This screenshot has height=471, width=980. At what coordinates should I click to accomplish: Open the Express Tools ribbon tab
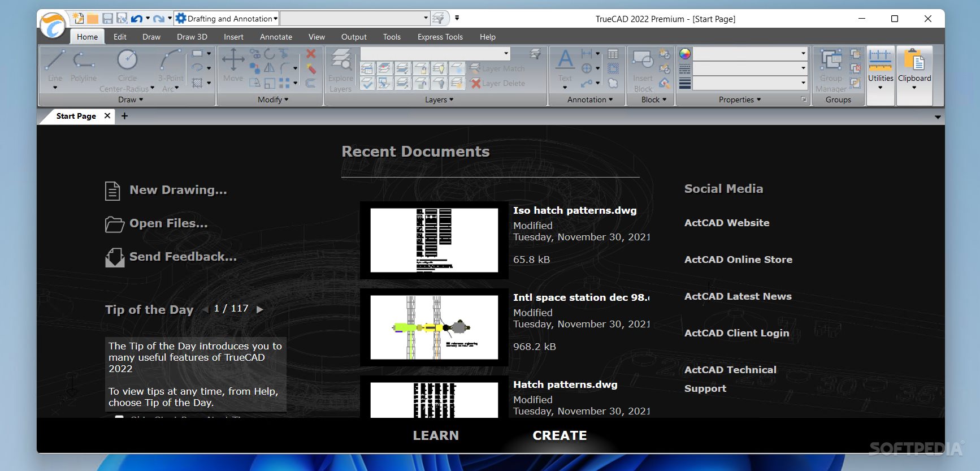pyautogui.click(x=440, y=37)
